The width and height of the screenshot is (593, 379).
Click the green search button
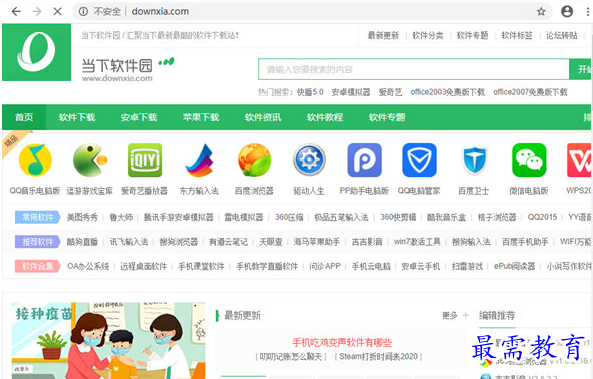(x=581, y=69)
